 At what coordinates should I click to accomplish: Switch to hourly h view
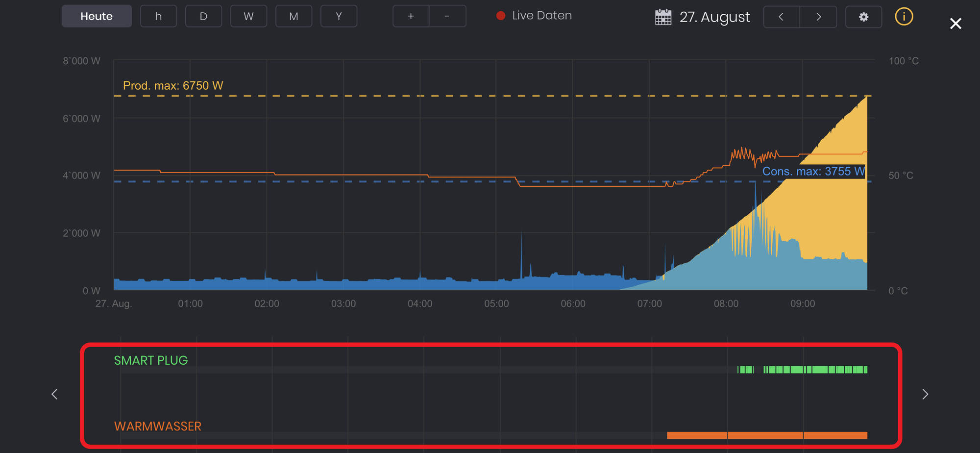[158, 17]
